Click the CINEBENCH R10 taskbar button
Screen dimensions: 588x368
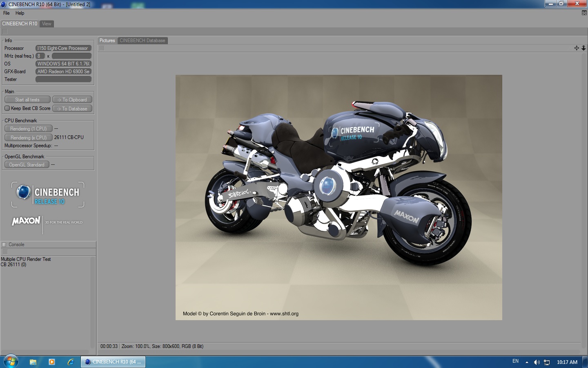(x=113, y=362)
